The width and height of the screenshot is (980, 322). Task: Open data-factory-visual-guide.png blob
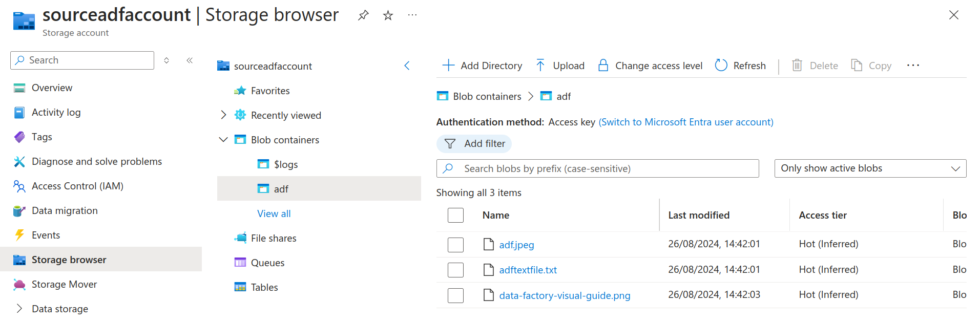click(565, 295)
